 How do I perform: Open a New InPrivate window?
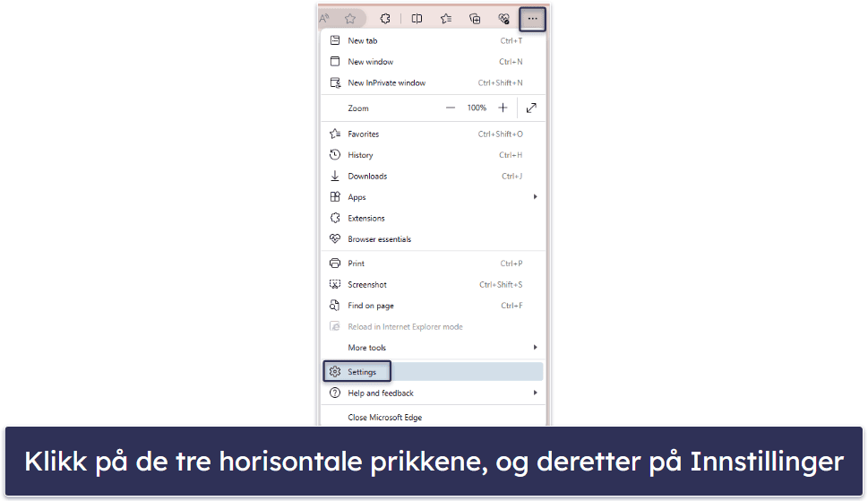point(433,82)
